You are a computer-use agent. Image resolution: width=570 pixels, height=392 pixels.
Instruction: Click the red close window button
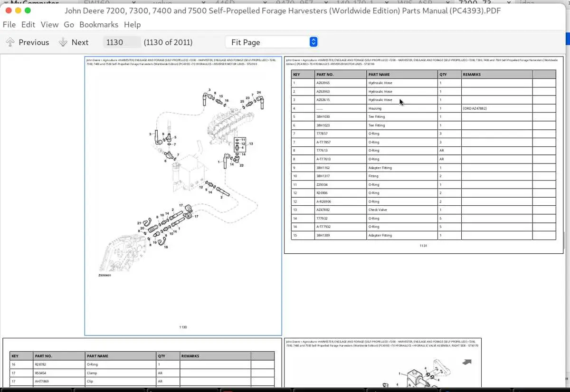click(x=8, y=10)
